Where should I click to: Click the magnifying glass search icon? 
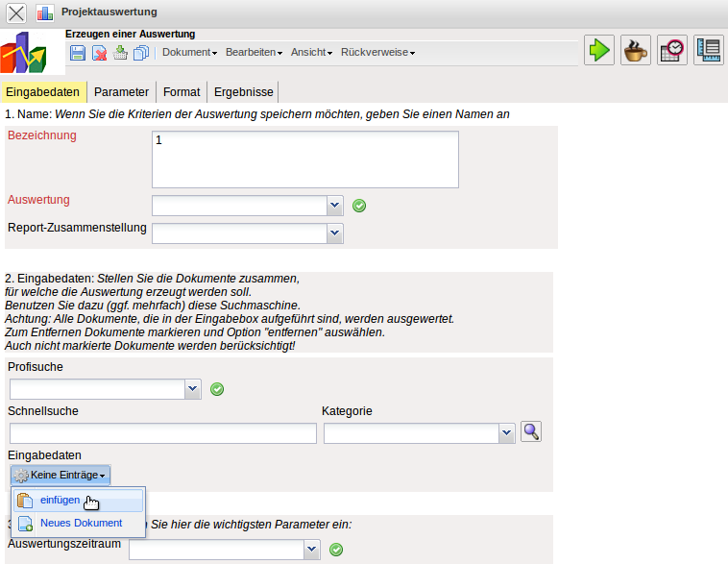coord(530,432)
